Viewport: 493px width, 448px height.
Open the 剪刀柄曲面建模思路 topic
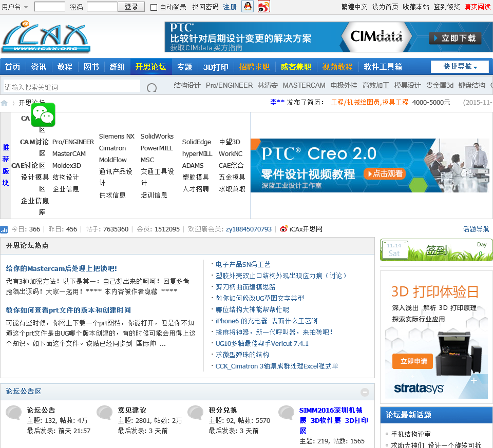tap(245, 287)
